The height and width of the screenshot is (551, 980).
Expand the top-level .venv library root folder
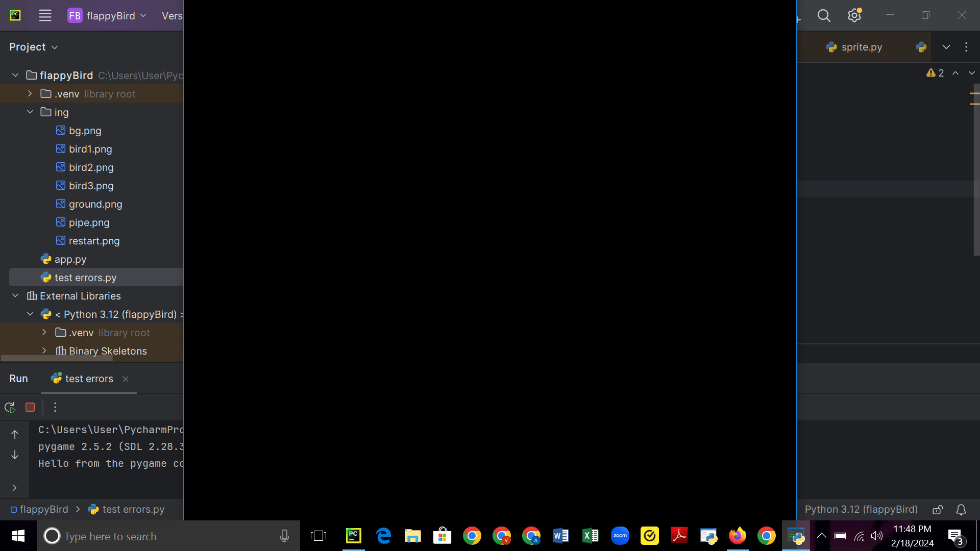click(x=30, y=94)
